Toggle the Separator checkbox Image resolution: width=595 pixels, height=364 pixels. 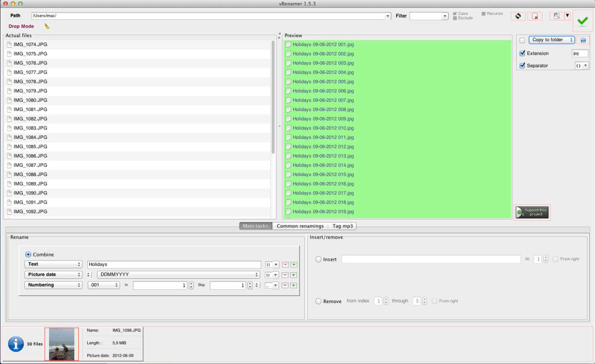click(x=522, y=65)
